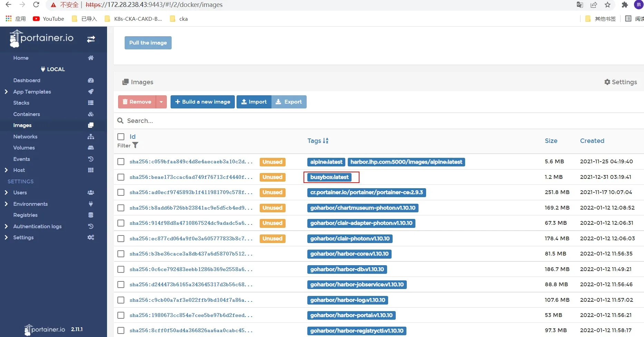This screenshot has height=337, width=644.
Task: Click the Events history icon
Action: tap(91, 159)
